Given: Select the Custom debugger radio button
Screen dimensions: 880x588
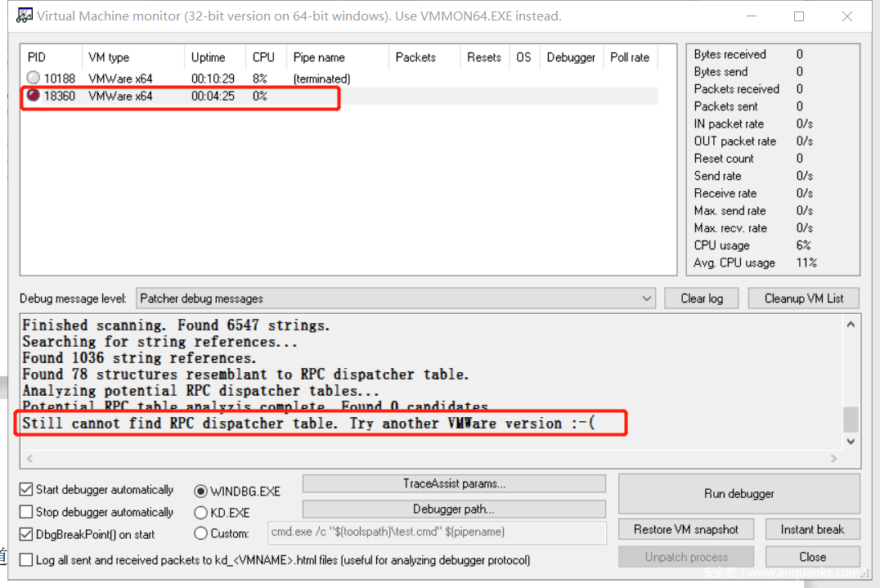Looking at the screenshot, I should (201, 533).
